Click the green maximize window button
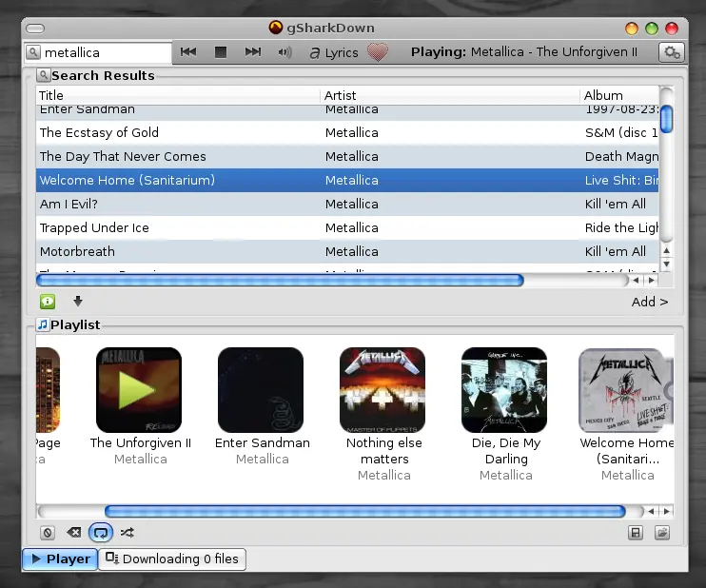Screen dimensions: 706x588 (652, 29)
